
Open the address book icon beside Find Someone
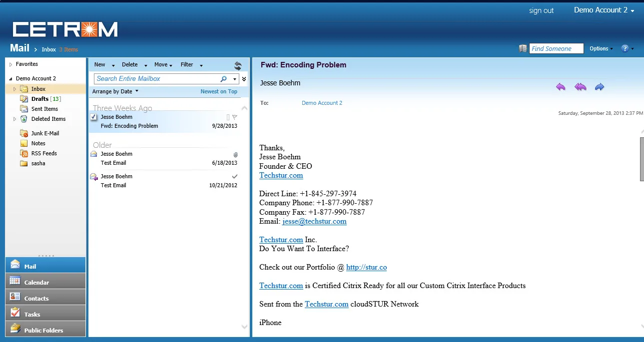point(523,48)
